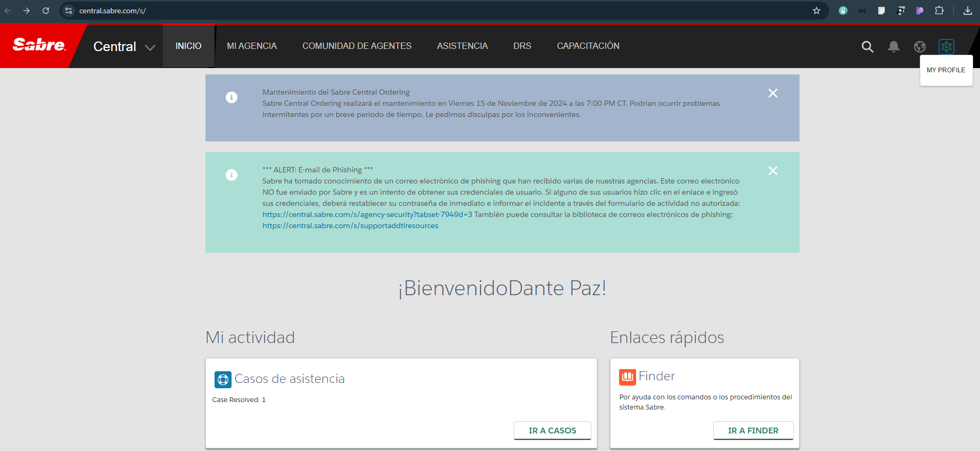
Task: Close the phishing alert banner
Action: (772, 171)
